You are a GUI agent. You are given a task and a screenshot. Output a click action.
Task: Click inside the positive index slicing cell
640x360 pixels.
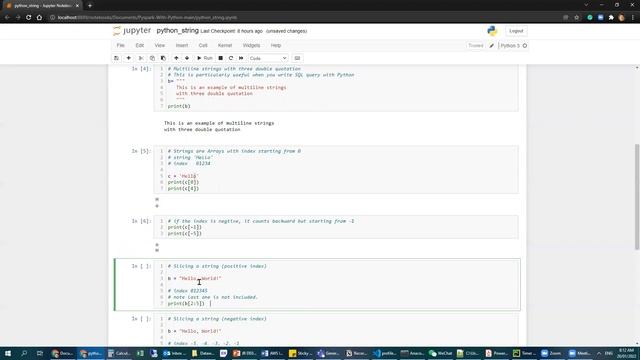(336, 284)
